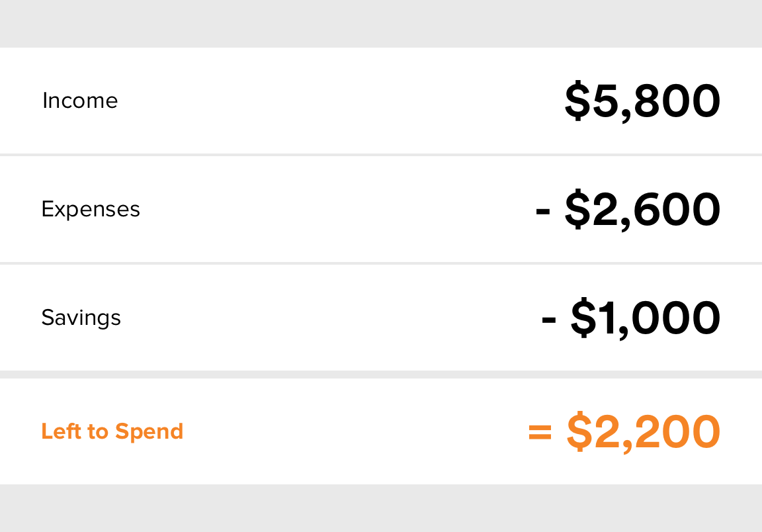Screen dimensions: 762x532
Task: Select the Savings label
Action: [x=81, y=318]
